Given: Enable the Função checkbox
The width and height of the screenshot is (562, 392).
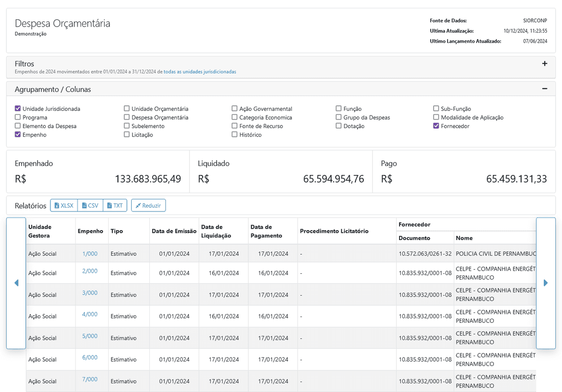Looking at the screenshot, I should (x=338, y=108).
